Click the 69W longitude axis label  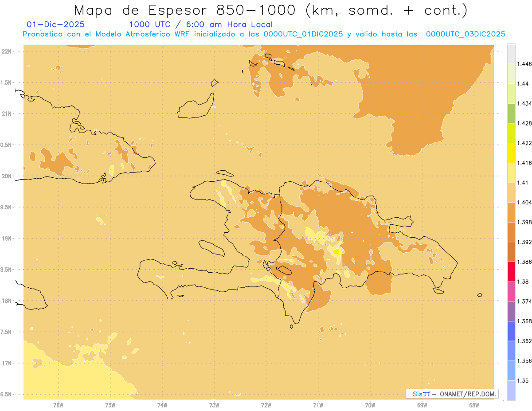tap(422, 405)
